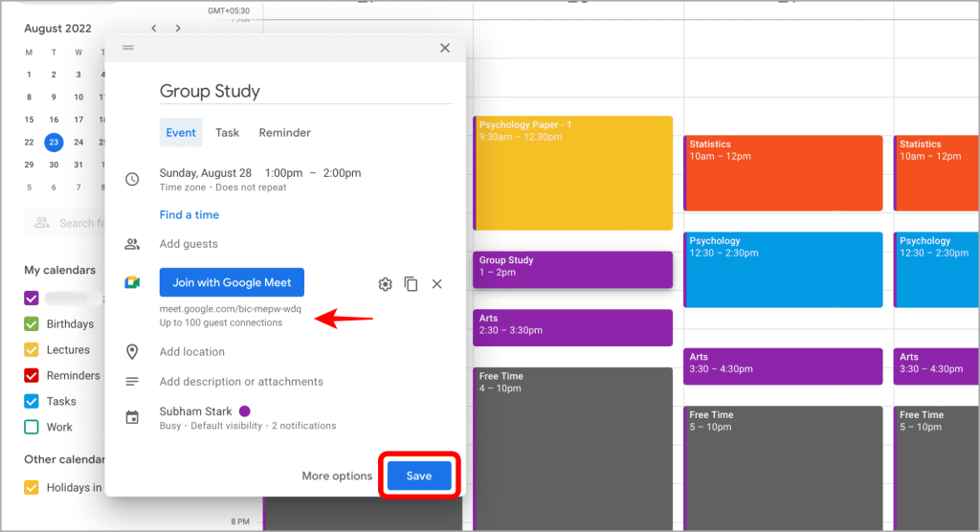Click the location pin icon
The image size is (980, 532).
pyautogui.click(x=132, y=351)
